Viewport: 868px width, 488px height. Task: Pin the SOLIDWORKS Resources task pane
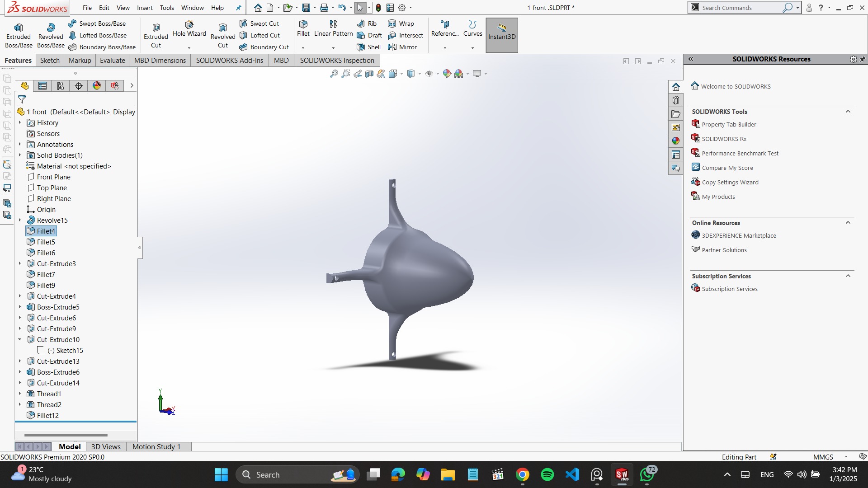863,59
